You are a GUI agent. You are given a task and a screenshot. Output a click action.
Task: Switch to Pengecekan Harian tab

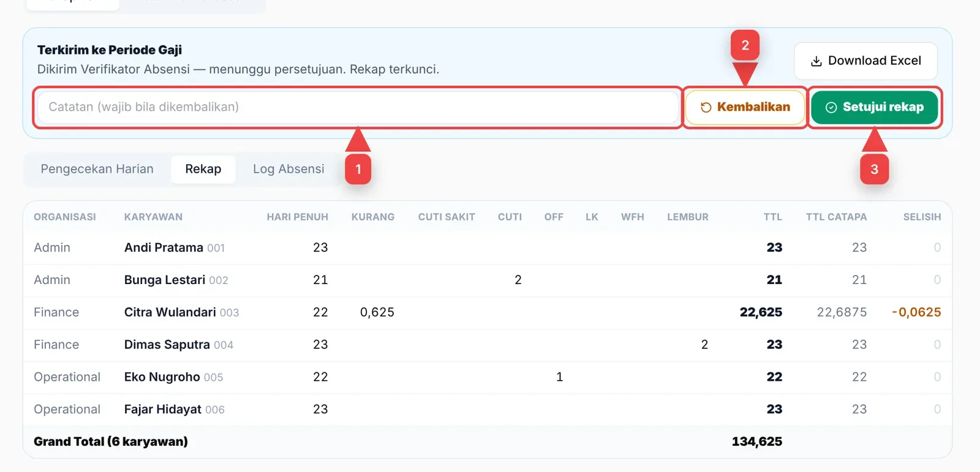point(97,169)
